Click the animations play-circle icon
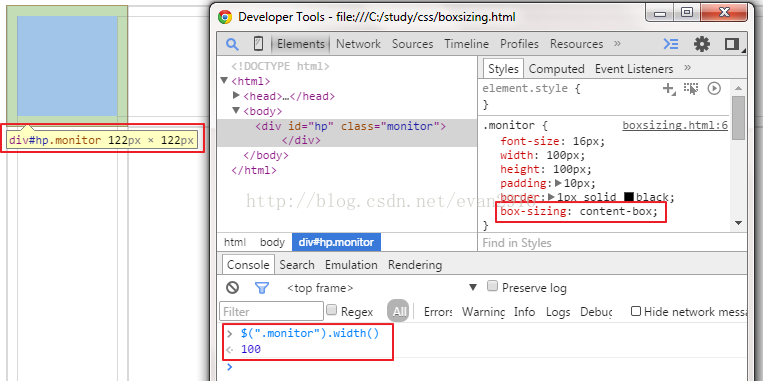This screenshot has height=381, width=763. [x=714, y=88]
